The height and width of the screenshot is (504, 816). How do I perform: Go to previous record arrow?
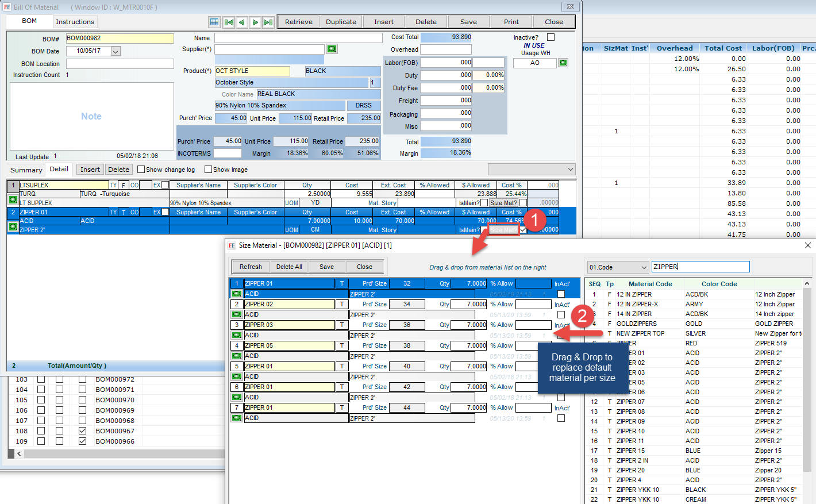(x=242, y=22)
